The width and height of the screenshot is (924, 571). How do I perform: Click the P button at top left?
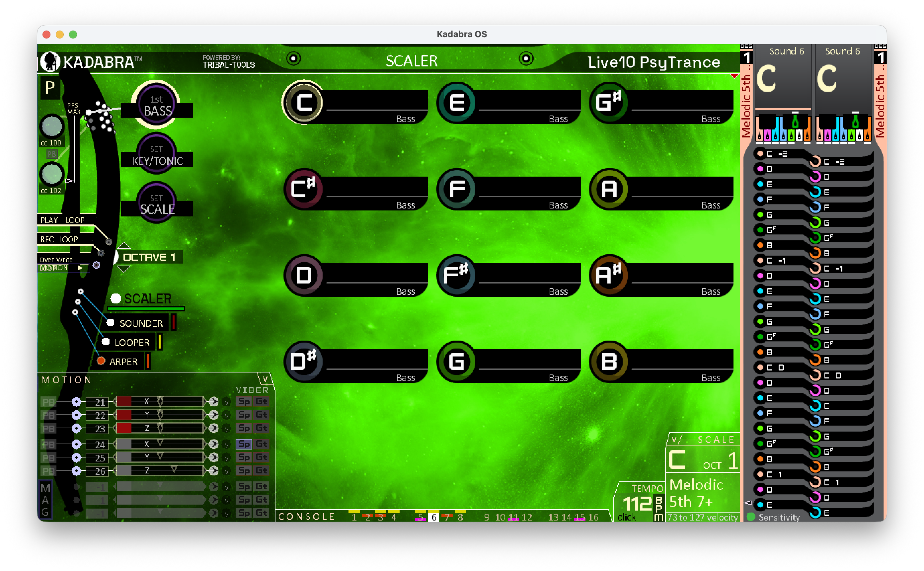[x=50, y=88]
